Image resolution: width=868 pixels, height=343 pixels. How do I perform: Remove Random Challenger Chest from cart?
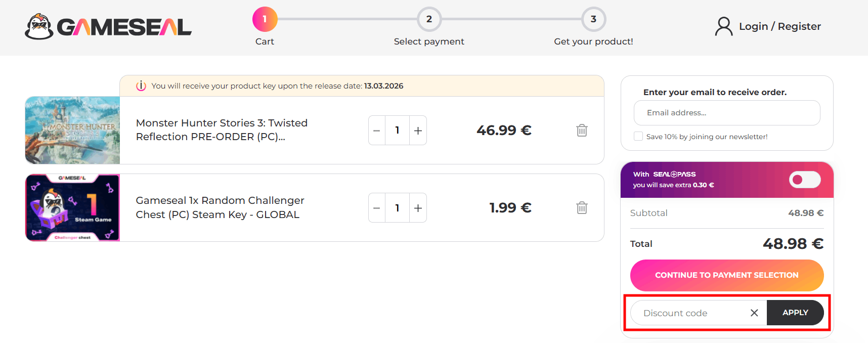pos(582,208)
